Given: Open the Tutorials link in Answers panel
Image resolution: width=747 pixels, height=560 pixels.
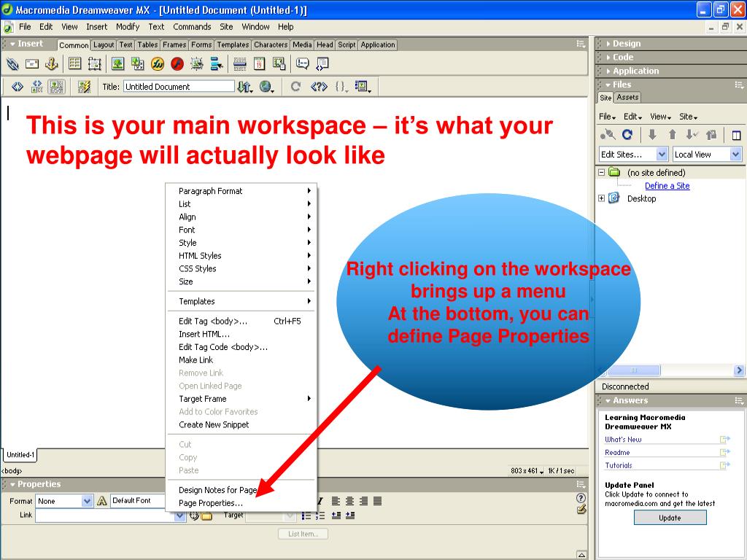Looking at the screenshot, I should tap(619, 465).
